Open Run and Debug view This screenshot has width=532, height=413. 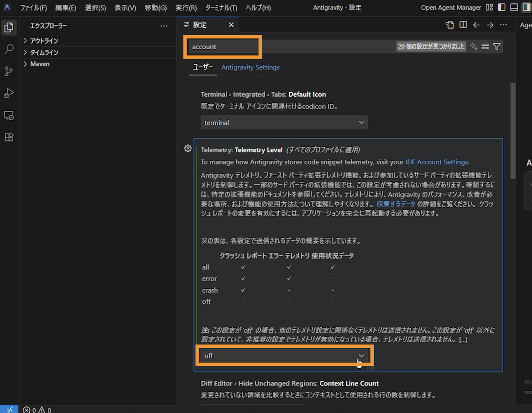click(x=9, y=93)
